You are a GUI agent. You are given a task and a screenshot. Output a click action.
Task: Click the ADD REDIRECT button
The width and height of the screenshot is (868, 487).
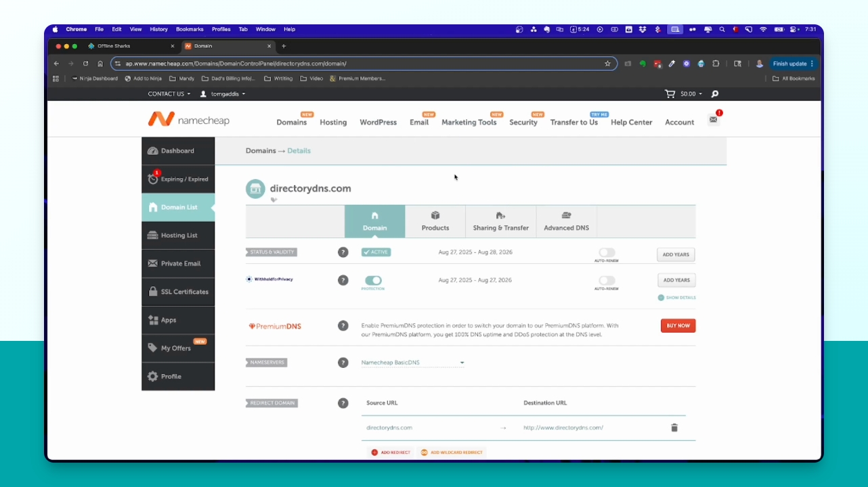point(391,452)
